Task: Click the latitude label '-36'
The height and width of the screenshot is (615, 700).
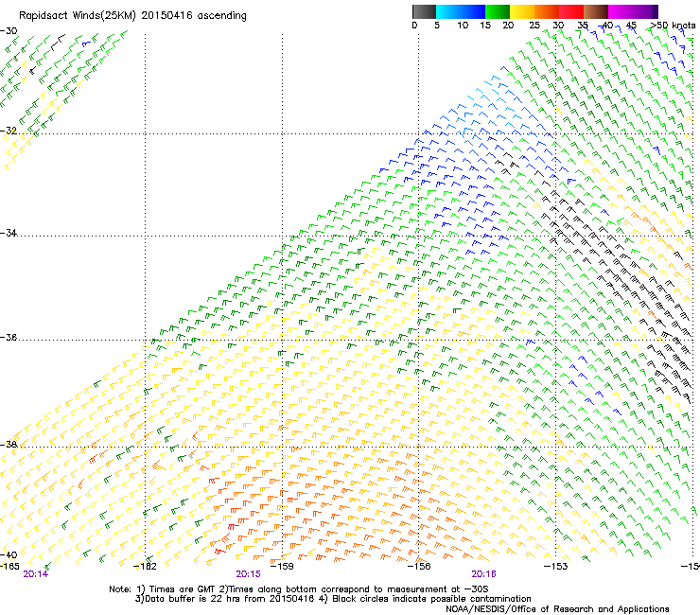Action: [9, 337]
